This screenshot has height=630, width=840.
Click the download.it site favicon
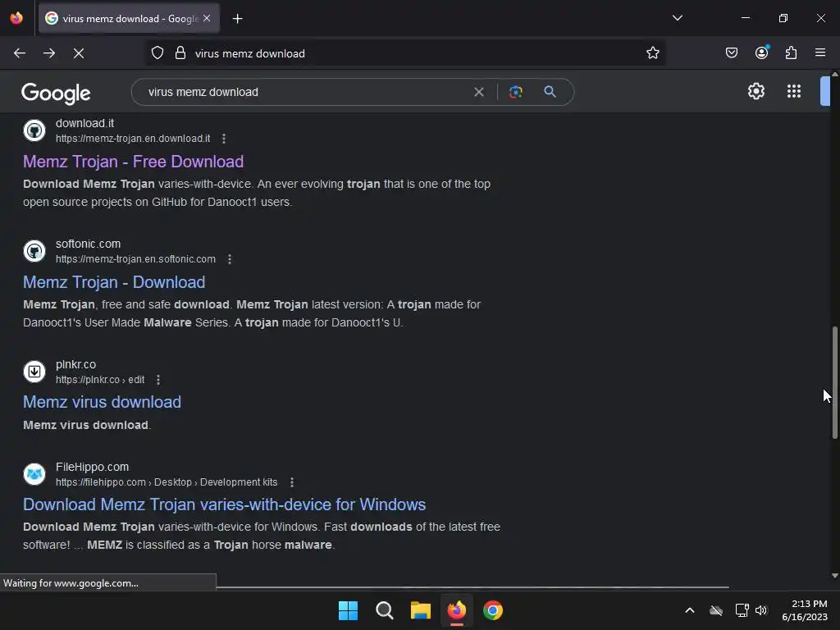pos(34,130)
